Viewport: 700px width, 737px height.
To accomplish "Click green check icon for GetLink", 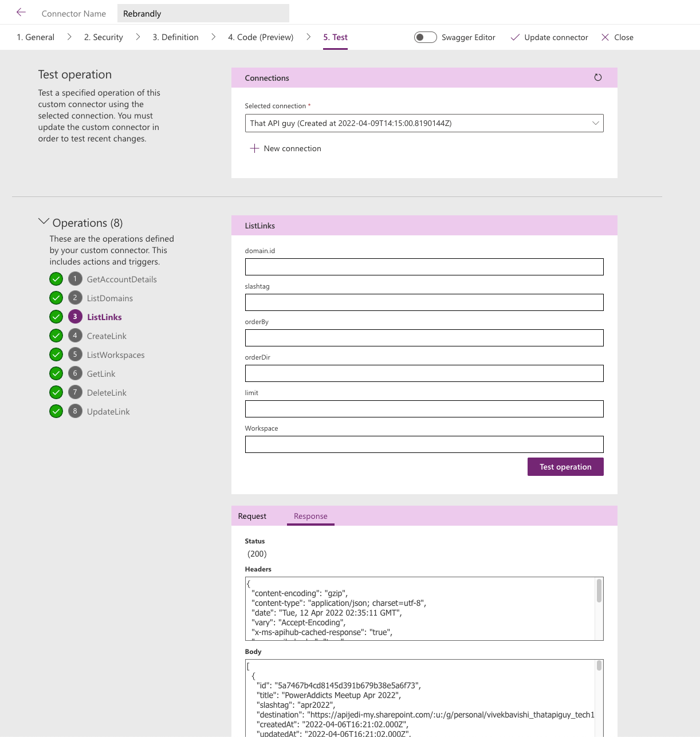I will point(56,373).
